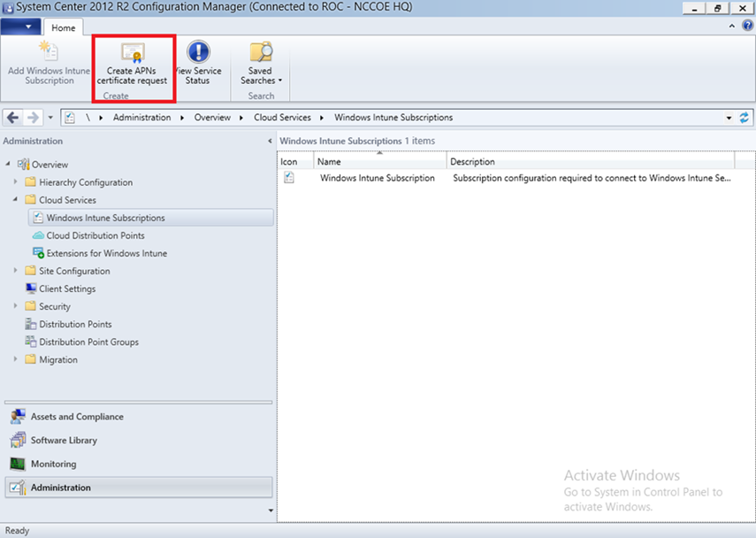This screenshot has height=538, width=756.
Task: Expand the arrow after Administration breadcrumb
Action: coord(182,118)
